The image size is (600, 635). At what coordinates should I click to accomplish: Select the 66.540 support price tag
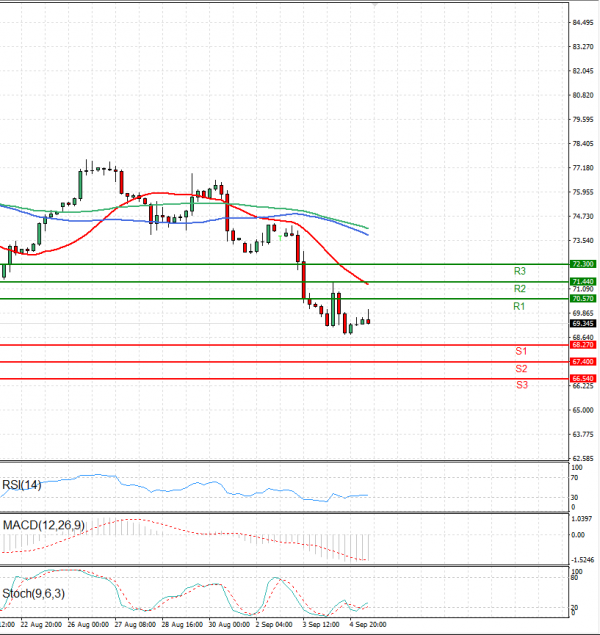583,379
